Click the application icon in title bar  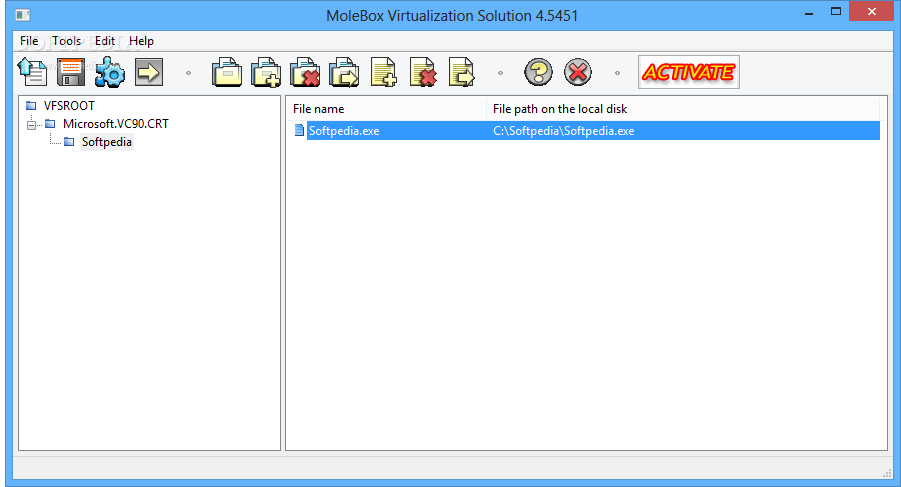[23, 14]
